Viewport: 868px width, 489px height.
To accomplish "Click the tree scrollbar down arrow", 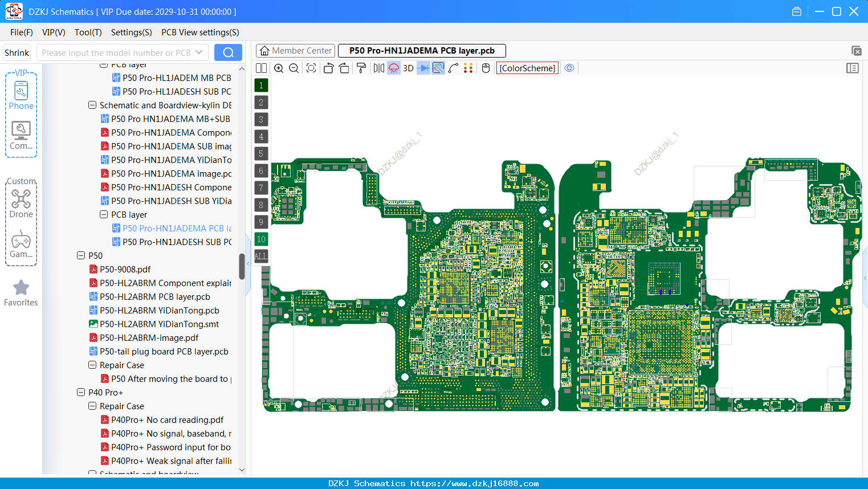I will point(242,470).
